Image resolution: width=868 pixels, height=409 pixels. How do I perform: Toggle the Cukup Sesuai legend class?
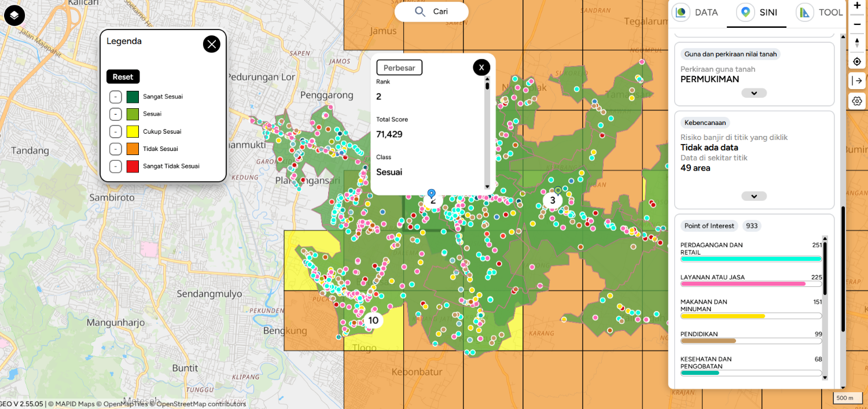[115, 131]
